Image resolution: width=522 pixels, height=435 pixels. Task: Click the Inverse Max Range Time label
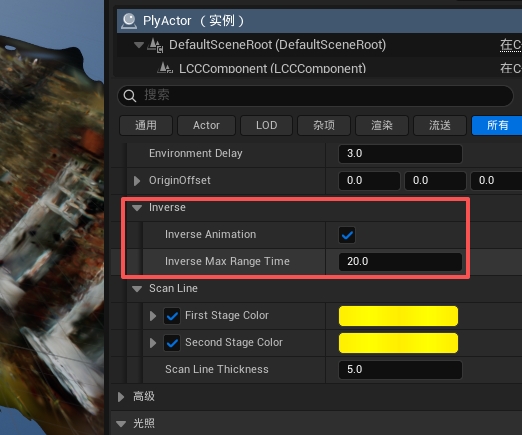coord(227,262)
